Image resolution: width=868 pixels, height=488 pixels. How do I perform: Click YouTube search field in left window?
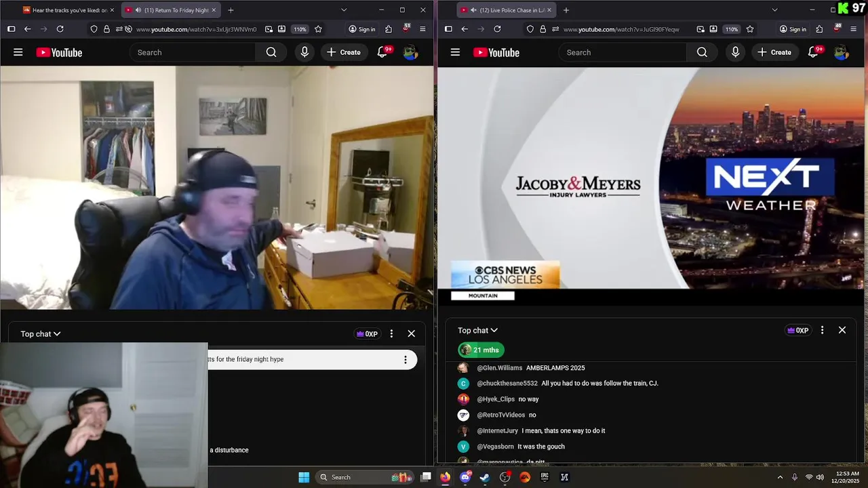(193, 52)
